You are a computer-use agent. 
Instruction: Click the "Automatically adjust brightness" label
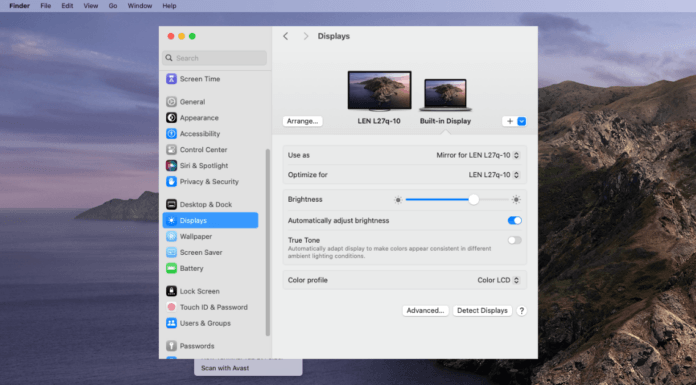pos(338,220)
